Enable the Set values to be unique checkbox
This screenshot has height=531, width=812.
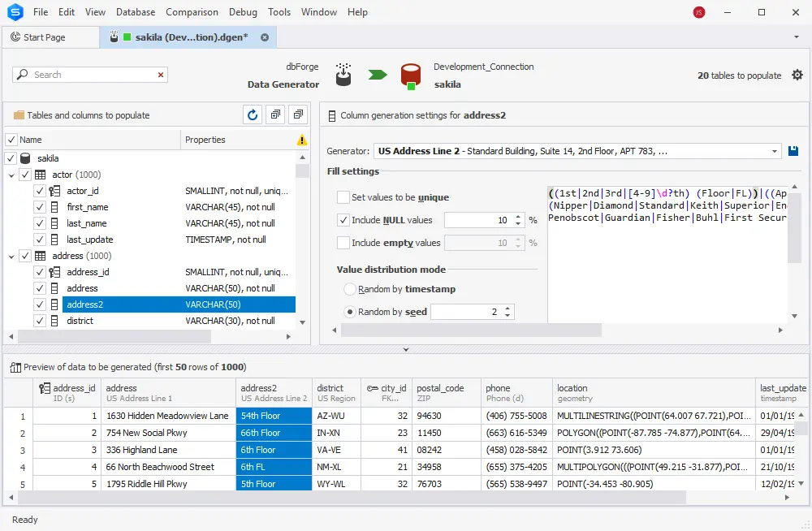(x=343, y=196)
